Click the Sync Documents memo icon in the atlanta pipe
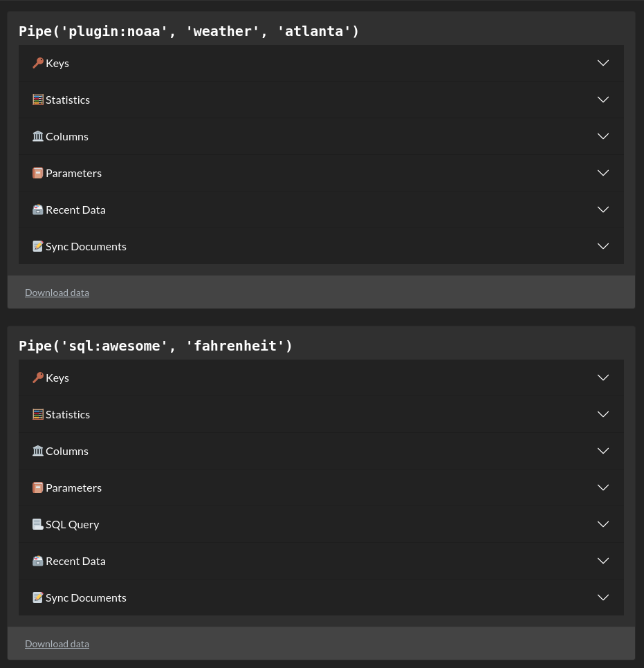 click(x=38, y=246)
